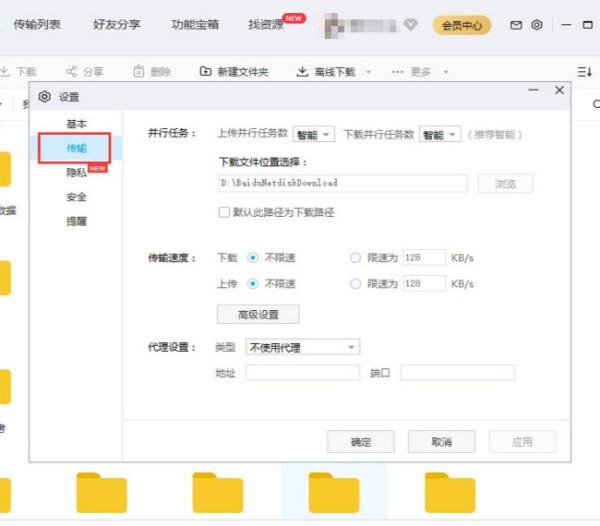Screen dimensions: 600x526
Task: Click the offline download icon
Action: pyautogui.click(x=302, y=71)
